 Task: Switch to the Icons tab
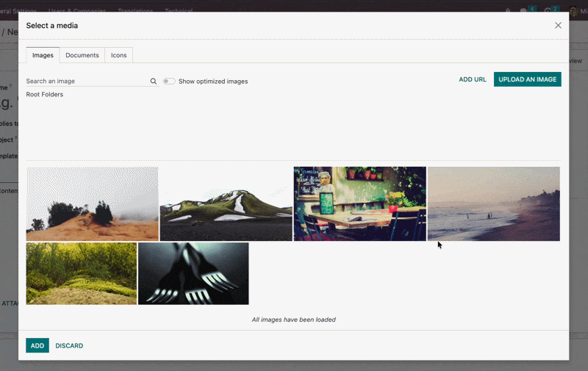point(119,55)
